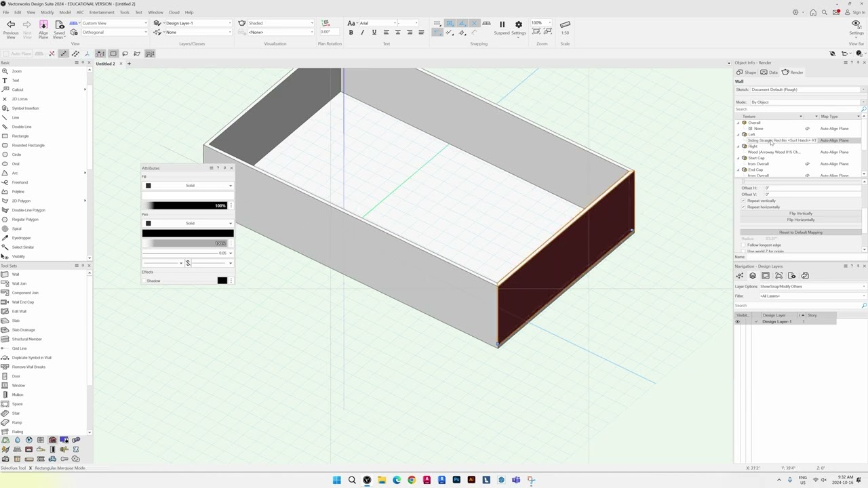Open the Orthogonal projection dropdown

114,33
